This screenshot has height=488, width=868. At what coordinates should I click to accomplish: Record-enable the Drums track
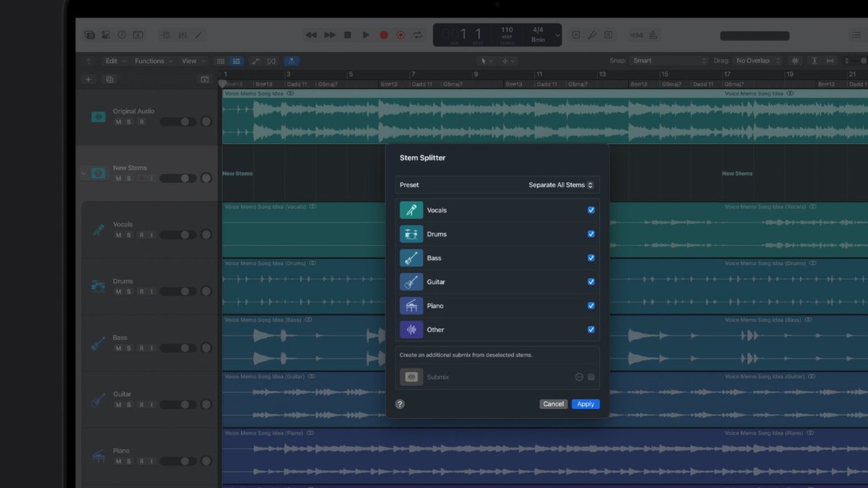(x=142, y=291)
